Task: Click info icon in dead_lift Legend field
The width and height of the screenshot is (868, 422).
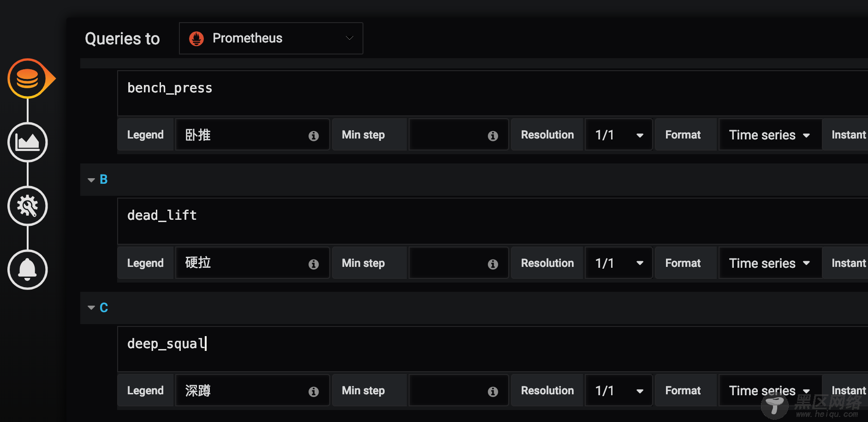Action: [x=314, y=264]
